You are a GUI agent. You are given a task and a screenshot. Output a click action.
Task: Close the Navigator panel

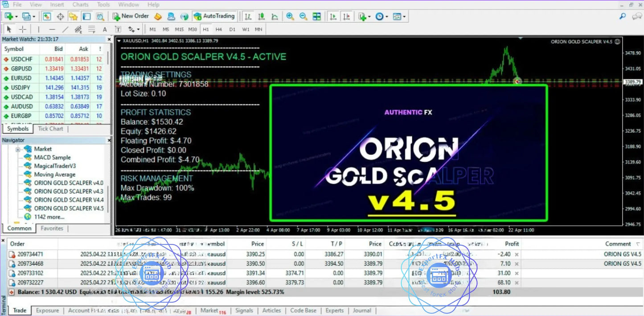click(x=110, y=140)
